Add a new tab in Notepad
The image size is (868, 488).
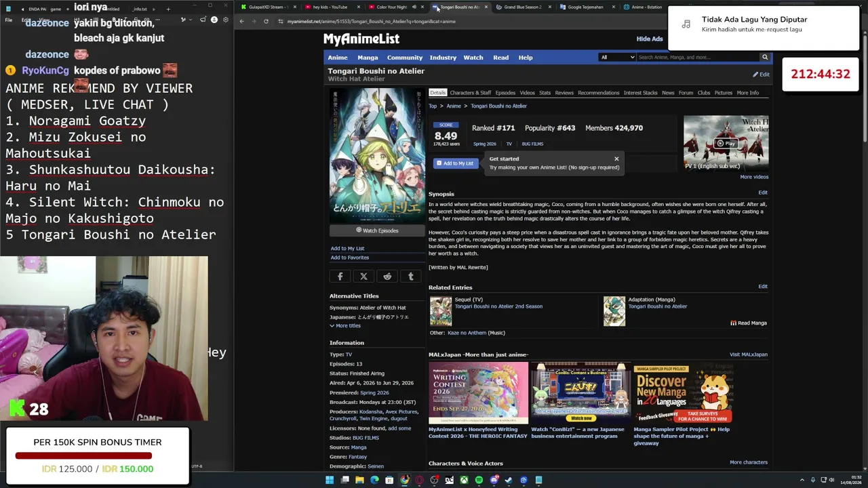pyautogui.click(x=168, y=9)
